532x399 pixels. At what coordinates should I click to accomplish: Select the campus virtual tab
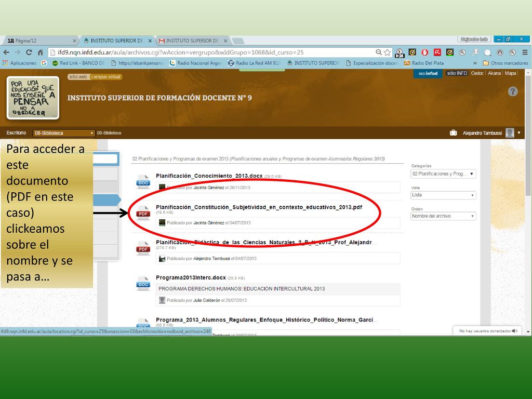[105, 77]
